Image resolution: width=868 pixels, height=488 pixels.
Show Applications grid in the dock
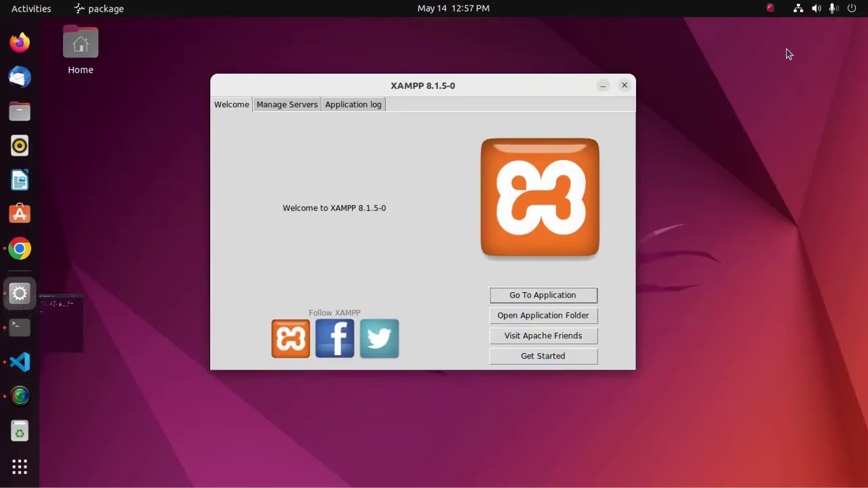click(20, 467)
